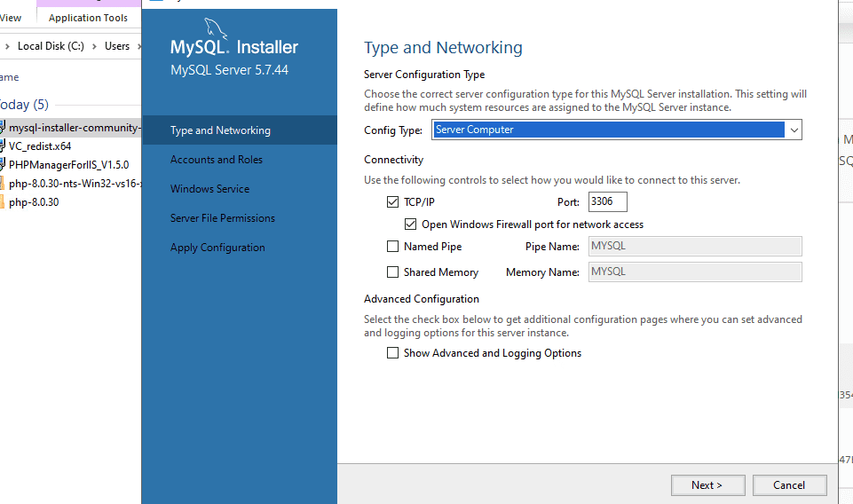
Task: Click the Next button
Action: 707,485
